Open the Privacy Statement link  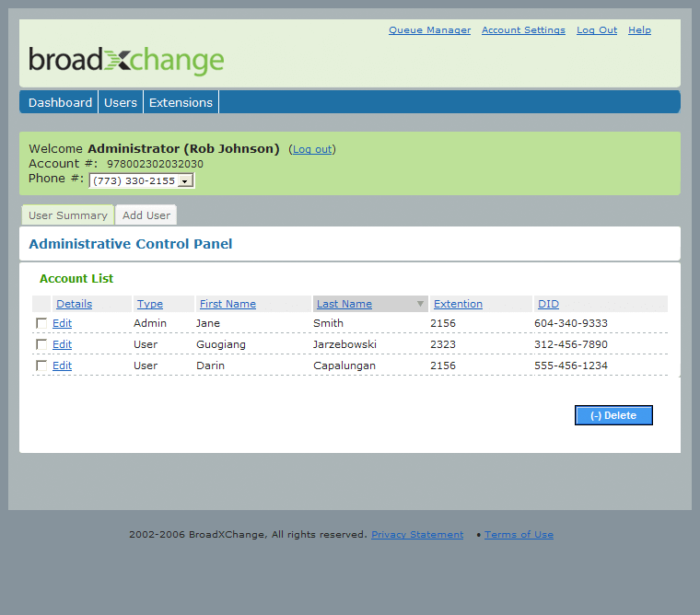point(417,534)
